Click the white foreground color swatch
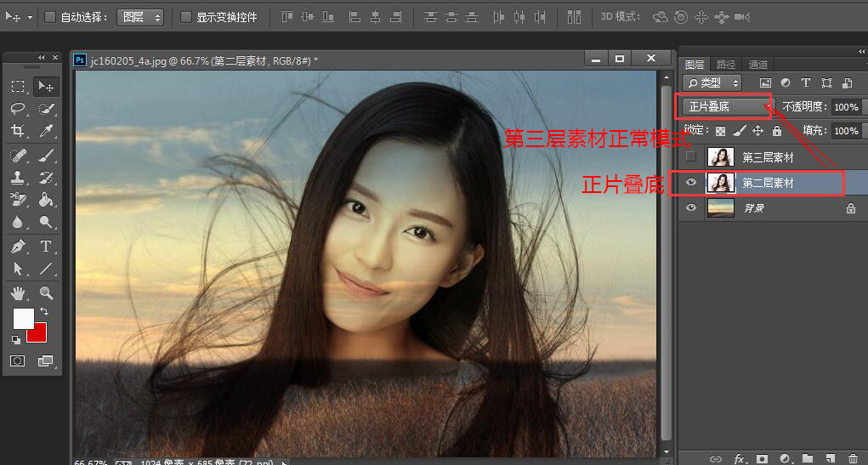 (x=23, y=318)
